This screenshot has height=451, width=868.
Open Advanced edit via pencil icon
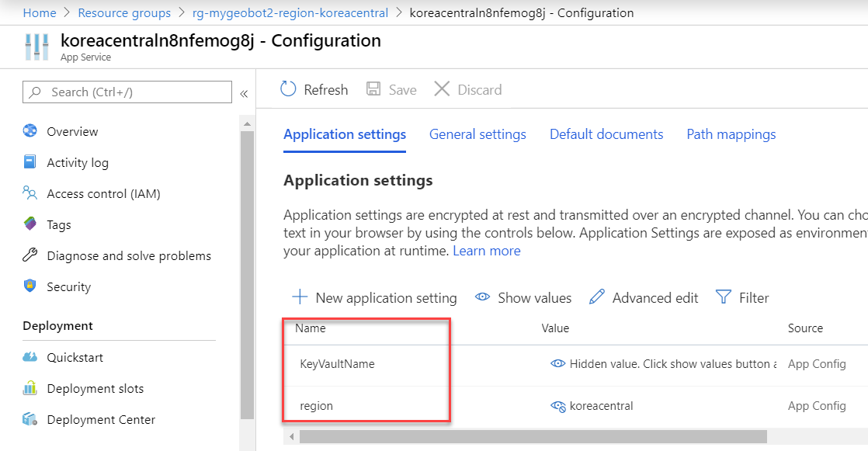point(596,297)
